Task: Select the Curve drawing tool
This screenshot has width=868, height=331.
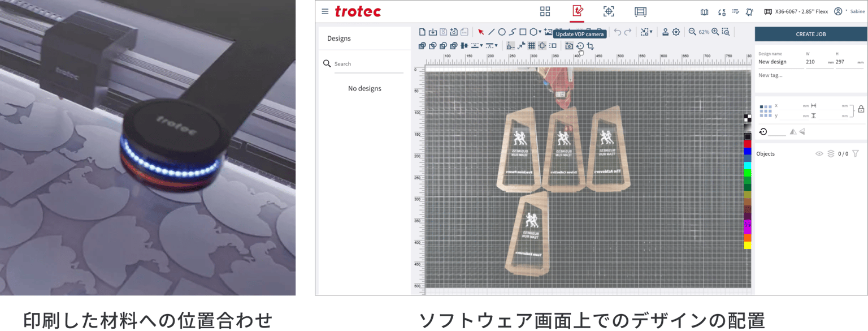Action: (513, 32)
